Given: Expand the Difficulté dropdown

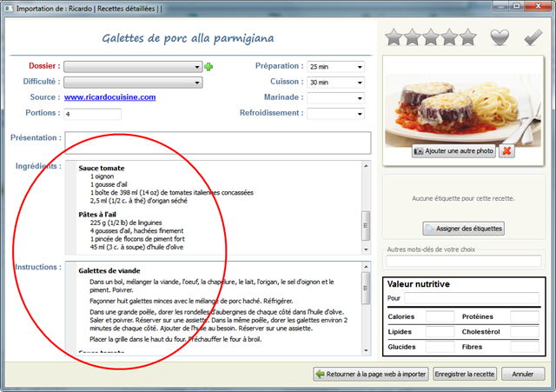Looking at the screenshot, I should pos(133,83).
